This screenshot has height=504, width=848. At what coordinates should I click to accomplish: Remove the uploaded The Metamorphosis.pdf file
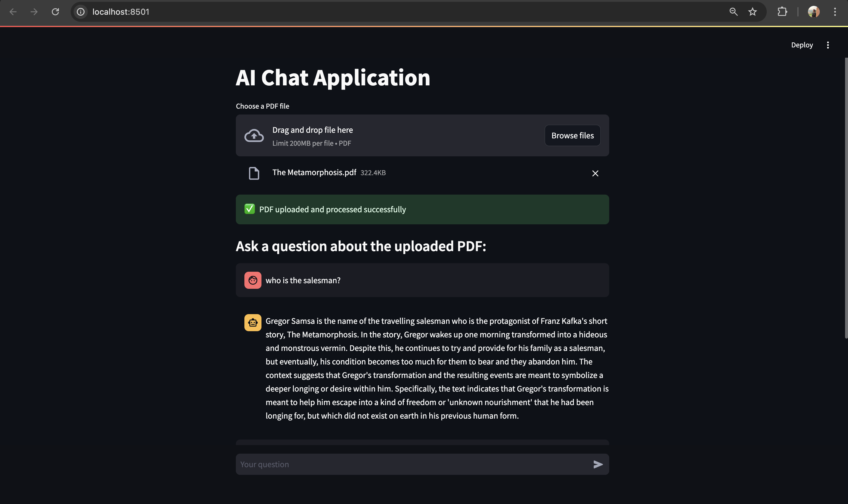[595, 173]
